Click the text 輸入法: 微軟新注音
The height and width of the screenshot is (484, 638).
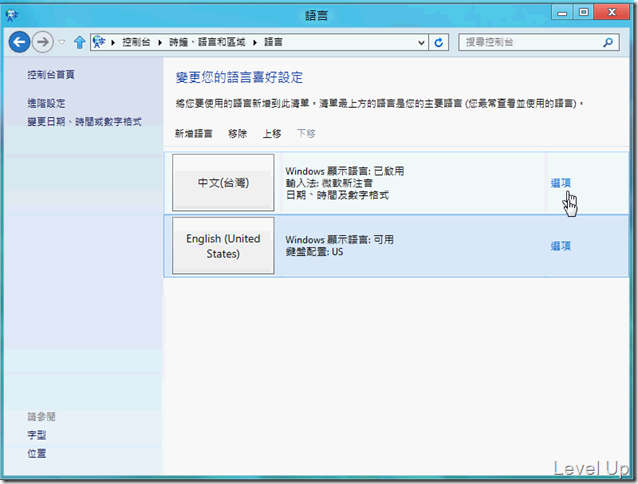tap(329, 183)
